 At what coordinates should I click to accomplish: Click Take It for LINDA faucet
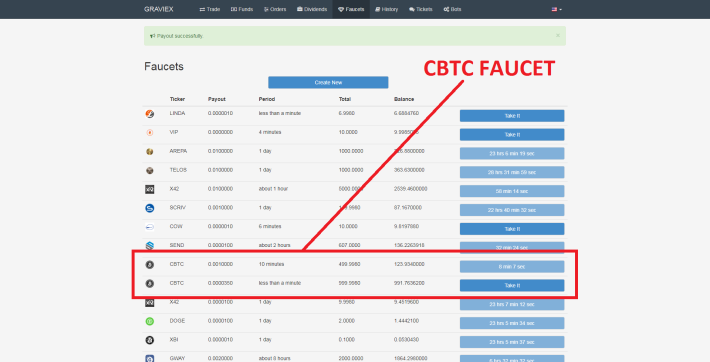[512, 116]
